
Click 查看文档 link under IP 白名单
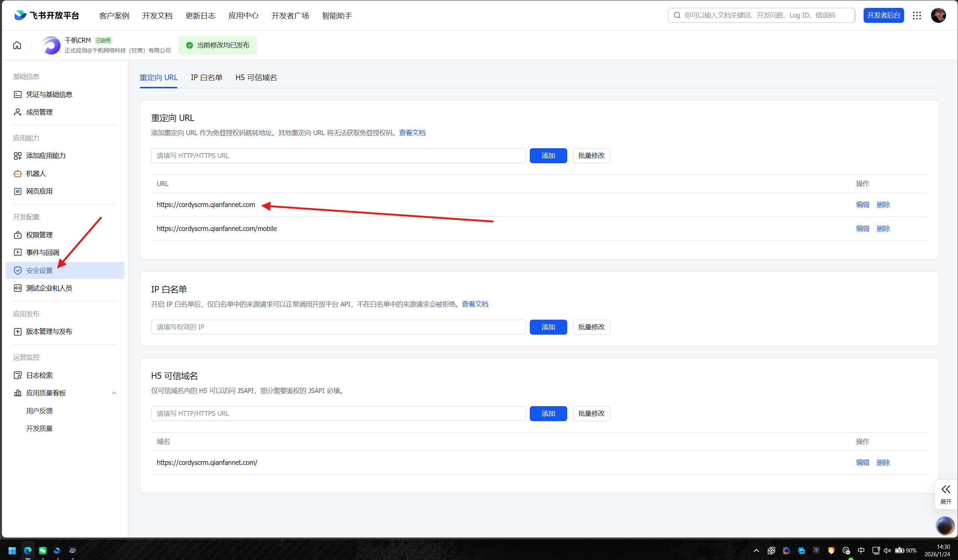click(474, 304)
